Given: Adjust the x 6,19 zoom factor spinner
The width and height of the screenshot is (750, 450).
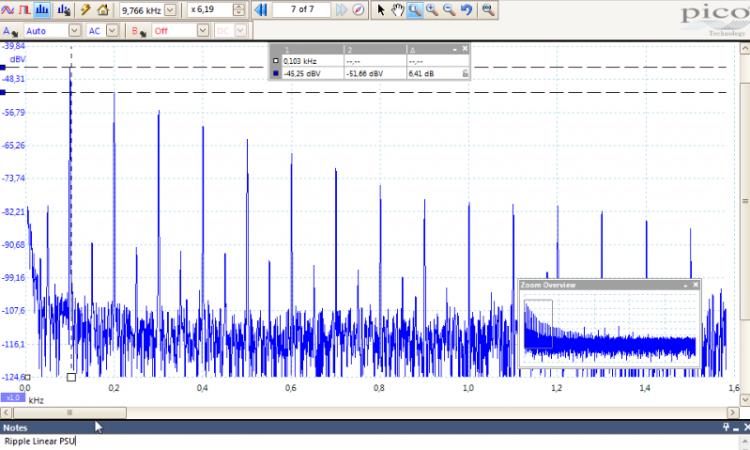Looking at the screenshot, I should (x=239, y=10).
